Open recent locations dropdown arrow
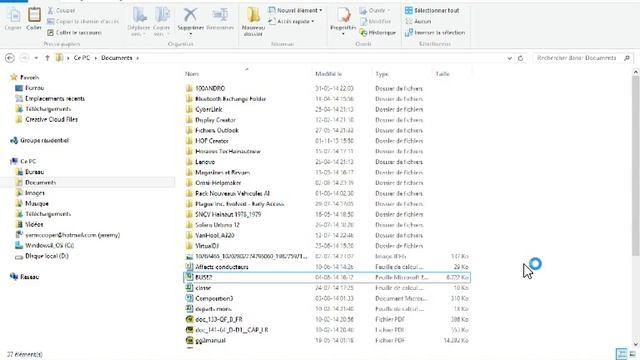Screen dimensions: 640x360 [36, 58]
